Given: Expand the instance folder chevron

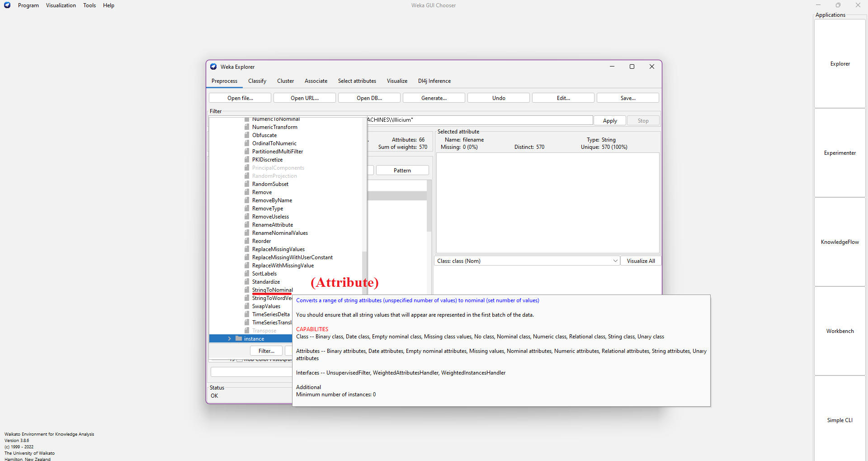Looking at the screenshot, I should coord(230,339).
